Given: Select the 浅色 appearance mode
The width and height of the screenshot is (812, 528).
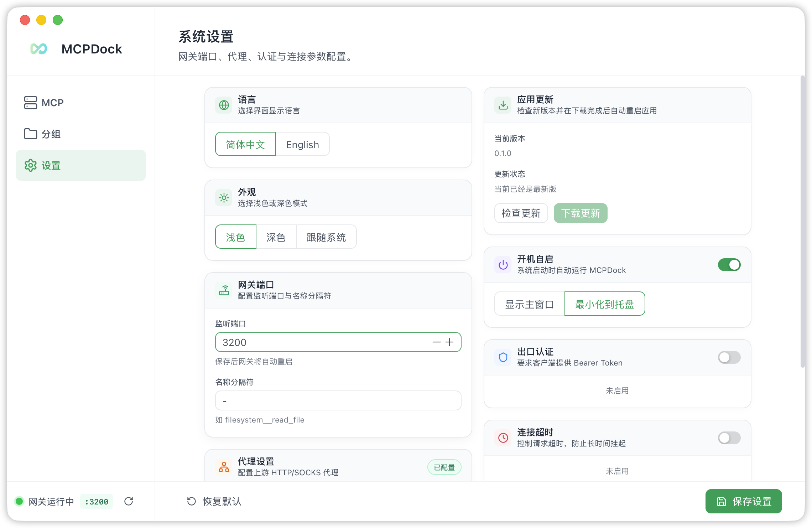Looking at the screenshot, I should pos(235,237).
